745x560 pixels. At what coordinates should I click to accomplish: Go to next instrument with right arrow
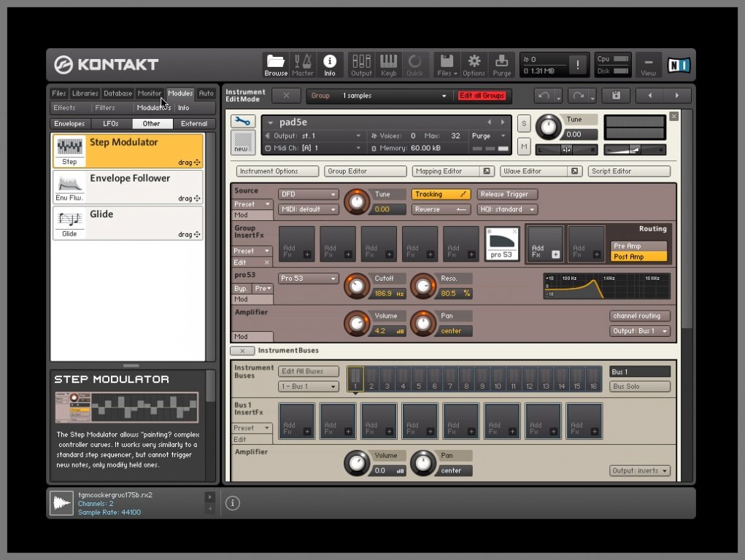point(677,96)
